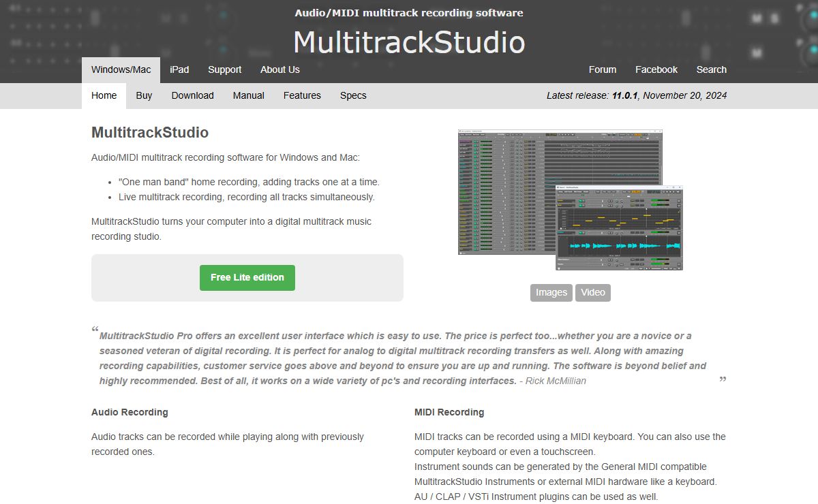
Task: Click the 11.0.1 latest release version
Action: [624, 95]
